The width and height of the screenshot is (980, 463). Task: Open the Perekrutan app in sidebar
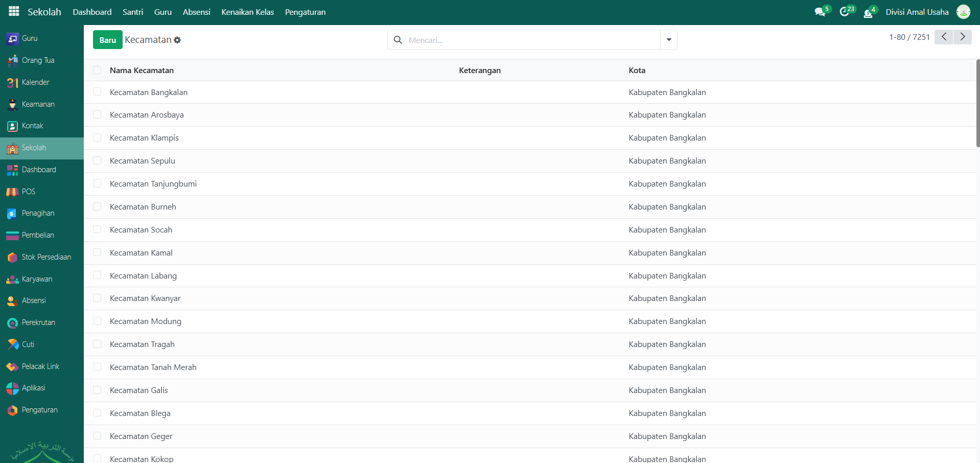click(38, 322)
